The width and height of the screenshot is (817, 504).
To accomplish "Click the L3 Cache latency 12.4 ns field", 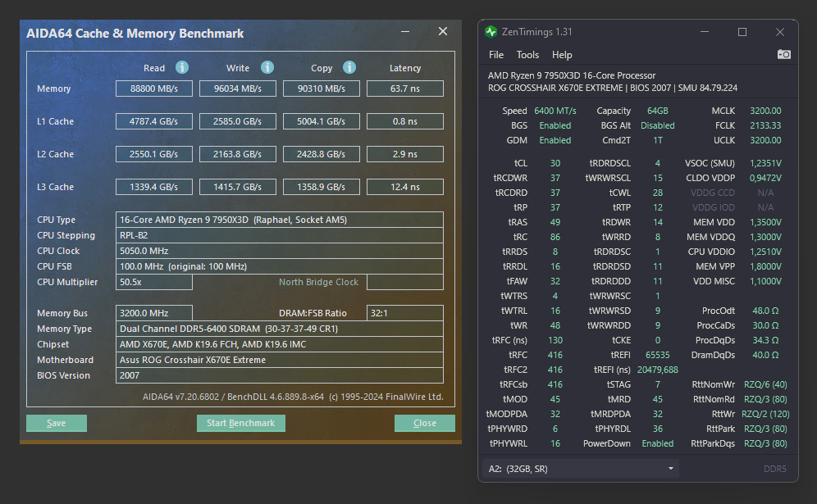I will coord(405,187).
